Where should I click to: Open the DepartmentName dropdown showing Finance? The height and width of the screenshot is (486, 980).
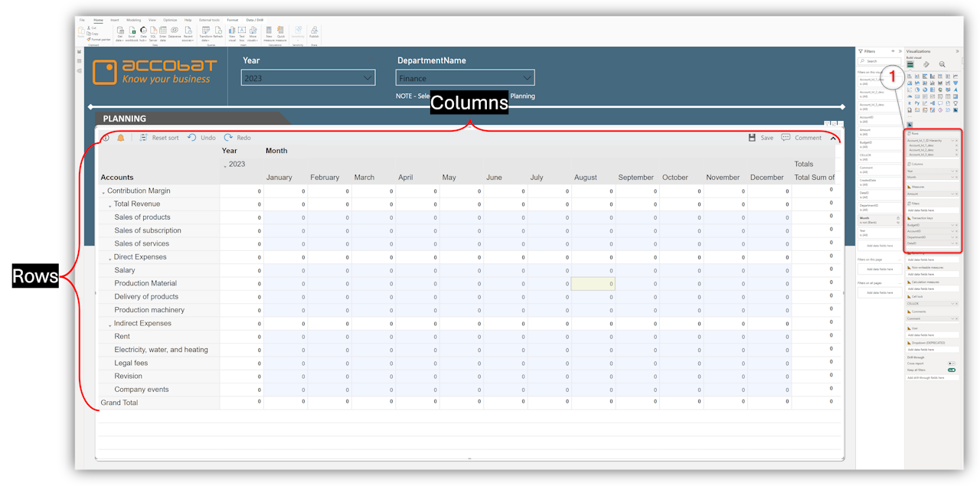527,77
